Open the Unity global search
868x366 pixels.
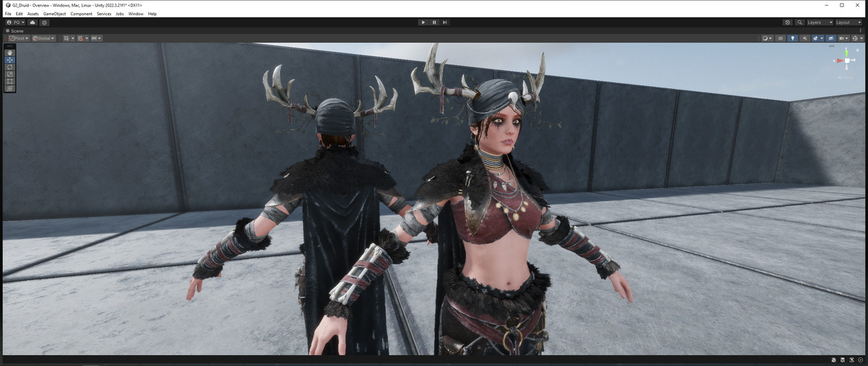tap(800, 22)
